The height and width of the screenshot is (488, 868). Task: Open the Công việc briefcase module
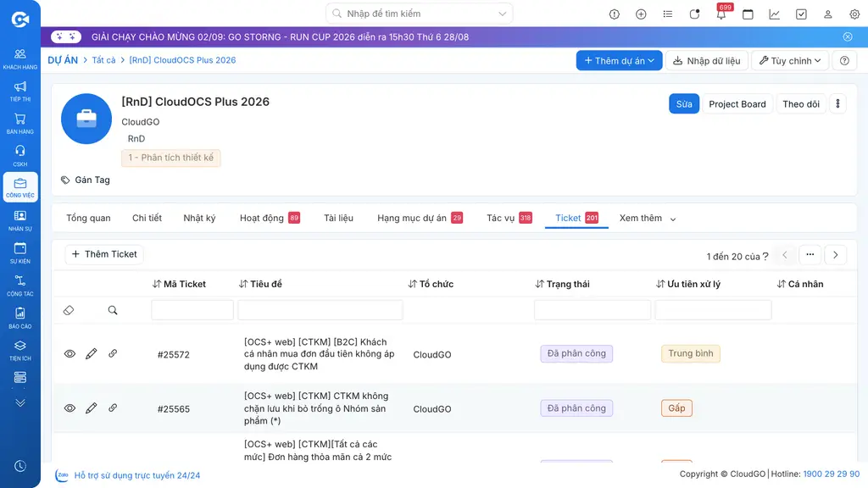[20, 187]
